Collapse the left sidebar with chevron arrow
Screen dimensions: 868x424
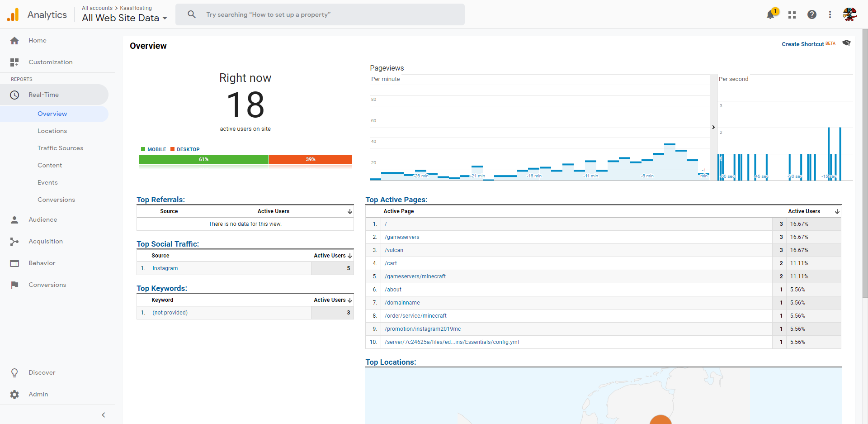coord(104,415)
